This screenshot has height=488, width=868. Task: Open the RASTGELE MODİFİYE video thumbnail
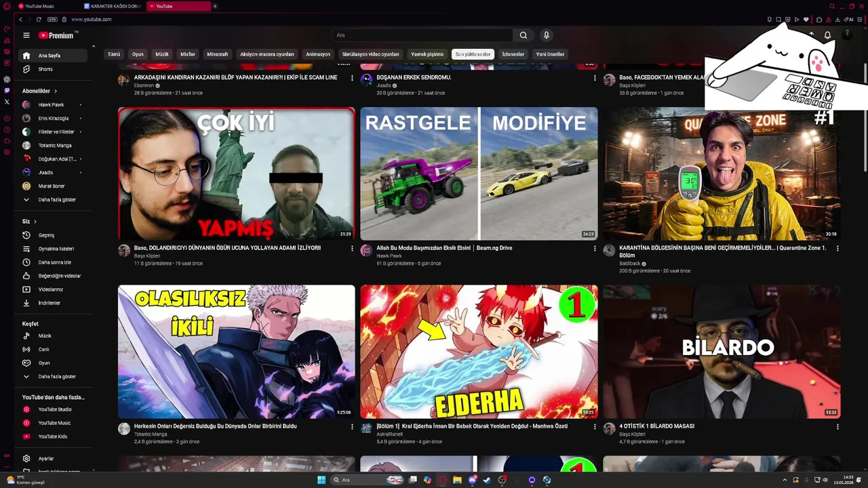[x=479, y=174]
